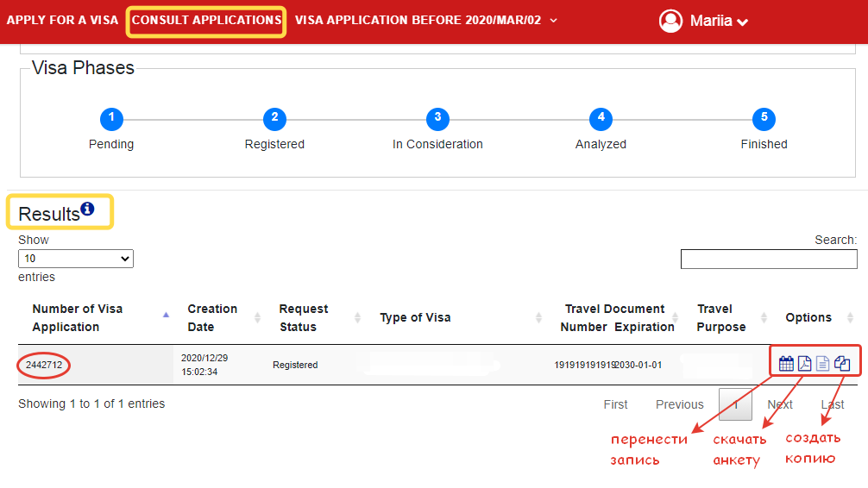Click the Pending phase circle numbered 1

[111, 119]
